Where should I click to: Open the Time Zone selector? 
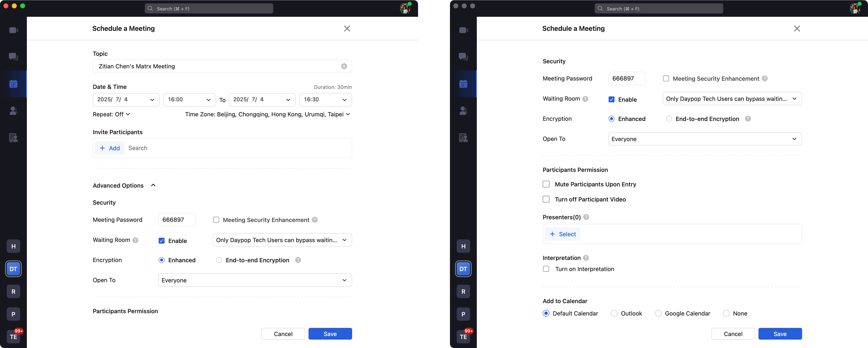[x=268, y=114]
